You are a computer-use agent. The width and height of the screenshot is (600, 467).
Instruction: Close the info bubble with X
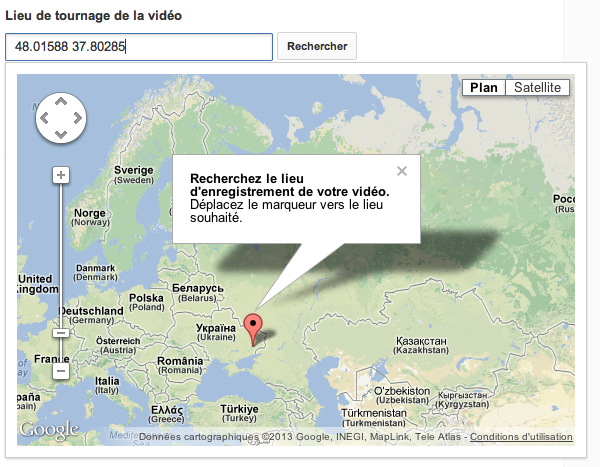402,171
